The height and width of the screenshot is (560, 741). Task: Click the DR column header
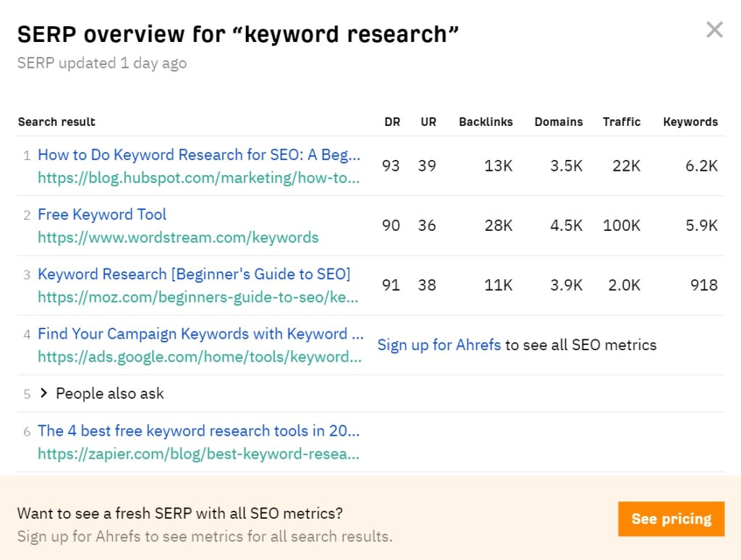[x=392, y=122]
